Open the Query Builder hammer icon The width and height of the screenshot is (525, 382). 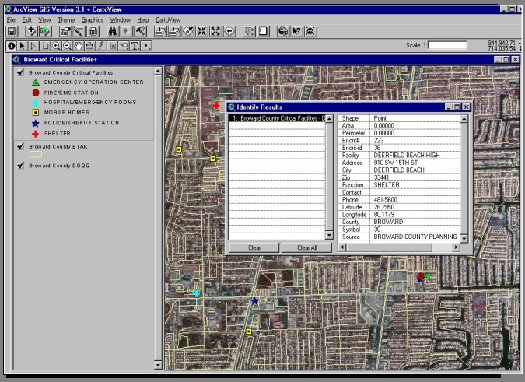(141, 31)
